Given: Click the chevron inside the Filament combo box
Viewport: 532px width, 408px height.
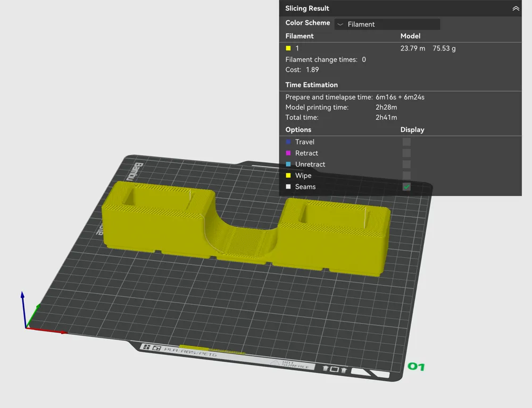Looking at the screenshot, I should (339, 24).
